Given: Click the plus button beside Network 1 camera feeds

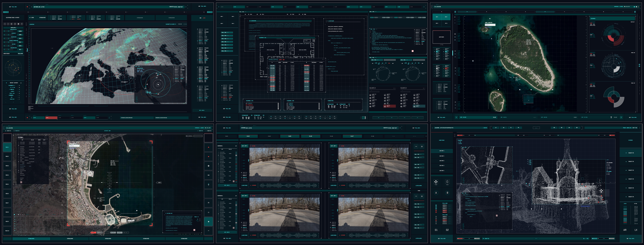Looking at the screenshot, I should click(422, 146).
